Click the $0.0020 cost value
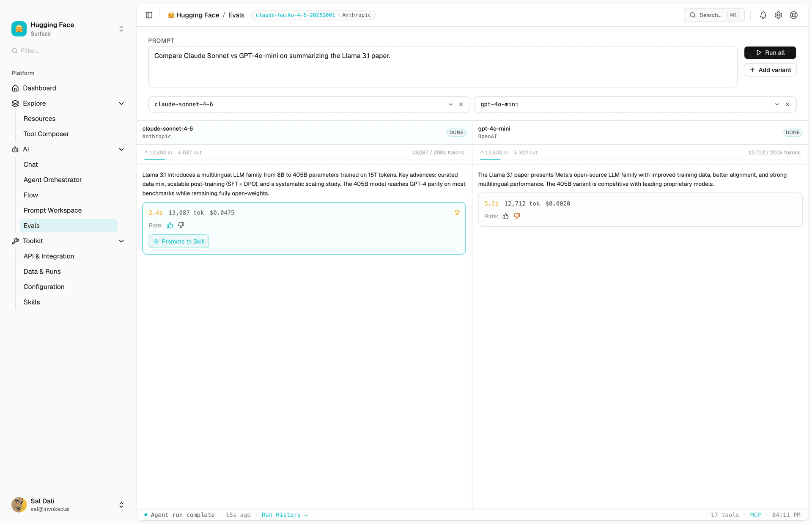 pyautogui.click(x=558, y=204)
